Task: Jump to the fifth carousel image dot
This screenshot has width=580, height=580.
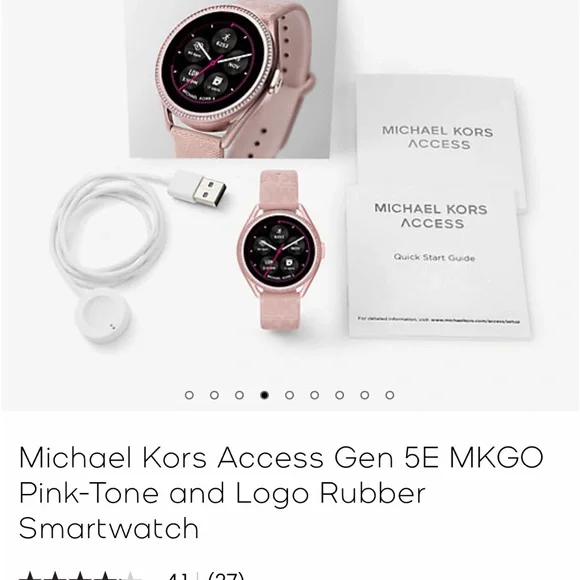Action: [290, 395]
